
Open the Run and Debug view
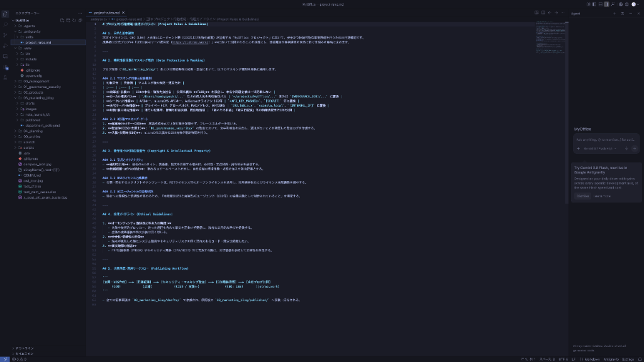(5, 46)
